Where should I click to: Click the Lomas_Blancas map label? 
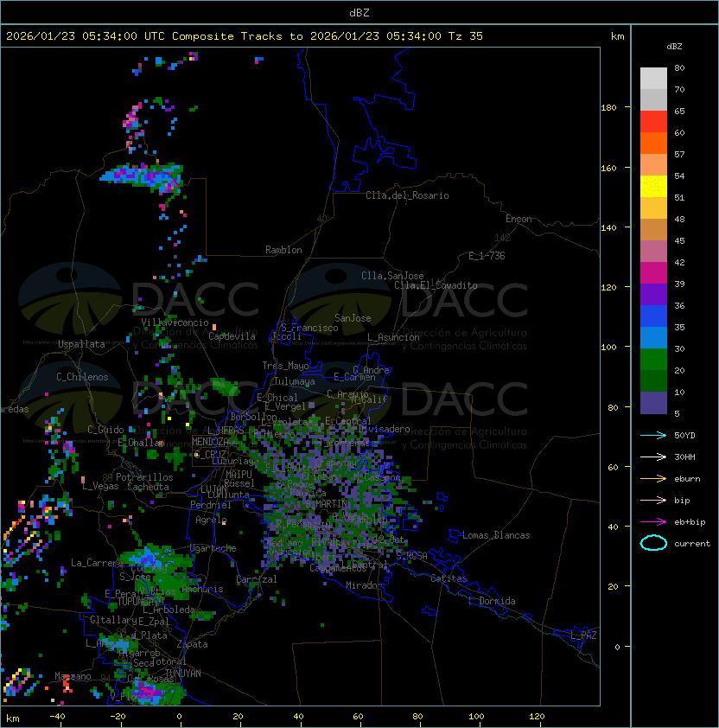496,535
